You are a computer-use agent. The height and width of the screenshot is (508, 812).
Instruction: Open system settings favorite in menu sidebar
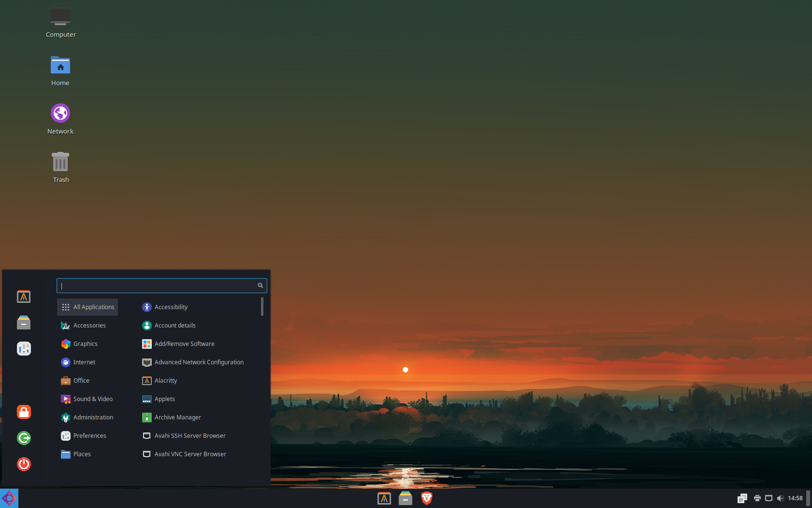[24, 349]
